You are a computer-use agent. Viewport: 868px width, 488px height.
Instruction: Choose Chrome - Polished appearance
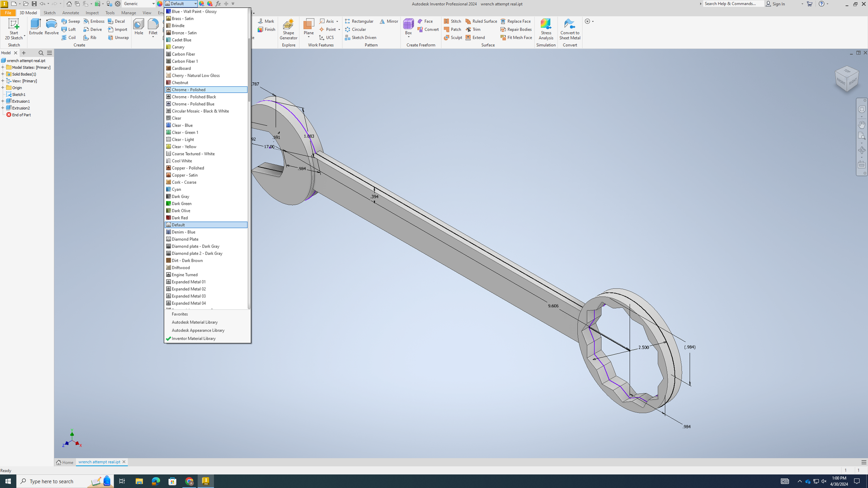(x=188, y=89)
